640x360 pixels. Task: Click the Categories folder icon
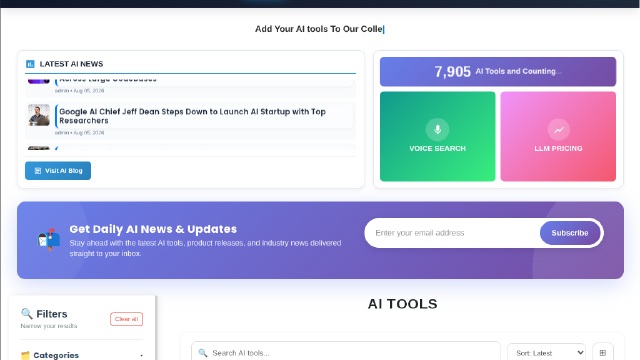click(25, 355)
